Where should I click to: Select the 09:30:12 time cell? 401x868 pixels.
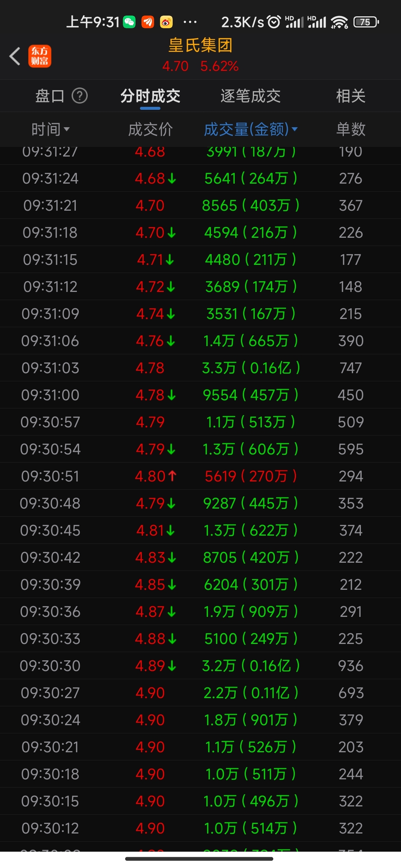[x=50, y=828]
